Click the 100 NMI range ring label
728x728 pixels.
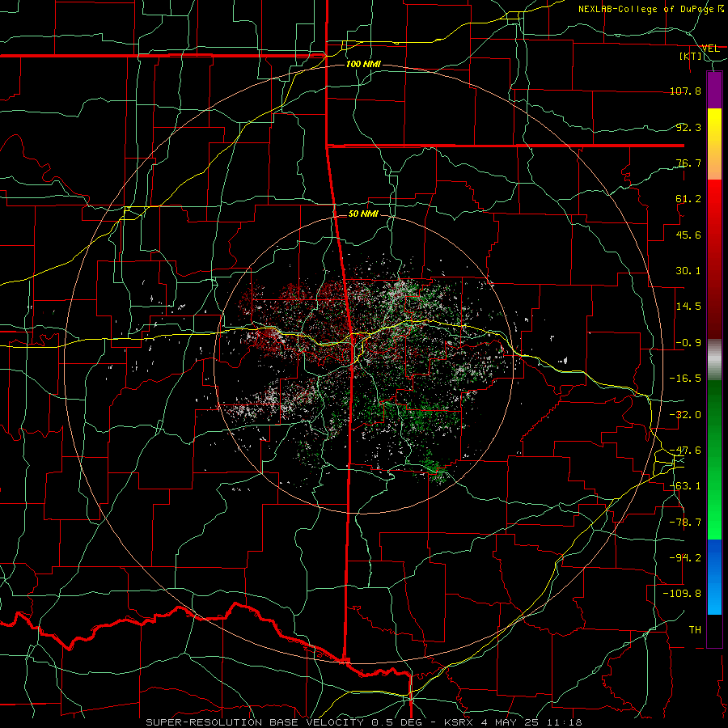[363, 64]
